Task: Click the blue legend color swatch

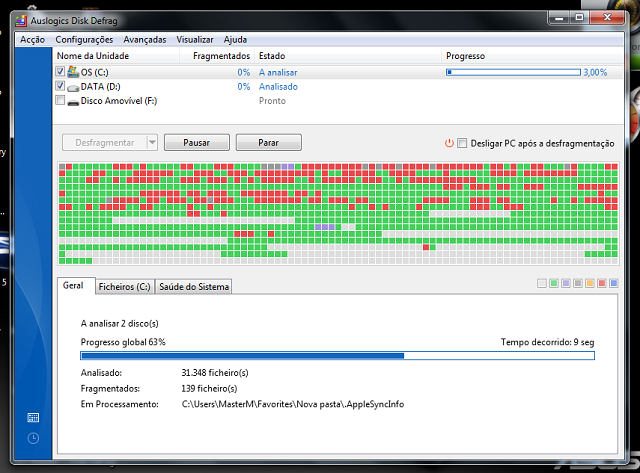Action: pos(613,283)
